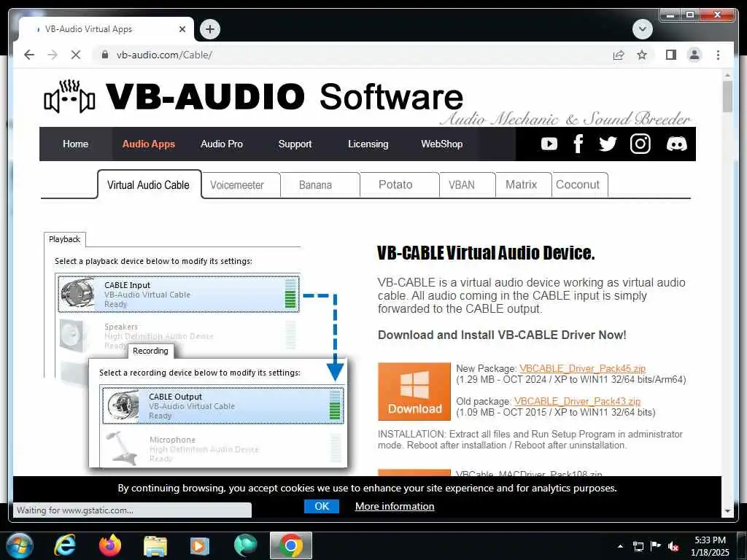Click the taskbar clock showing 5:33 PM

click(709, 545)
